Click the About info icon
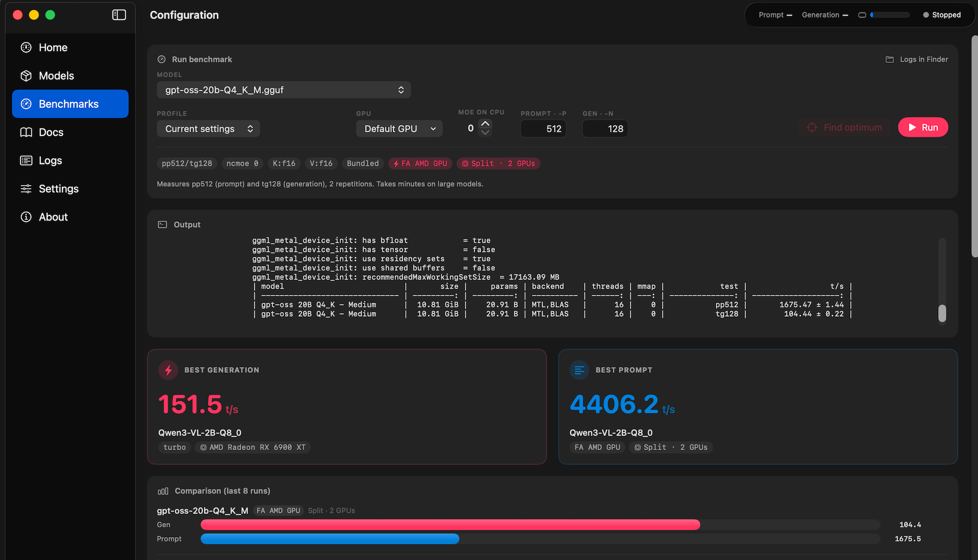978x560 pixels. (26, 217)
